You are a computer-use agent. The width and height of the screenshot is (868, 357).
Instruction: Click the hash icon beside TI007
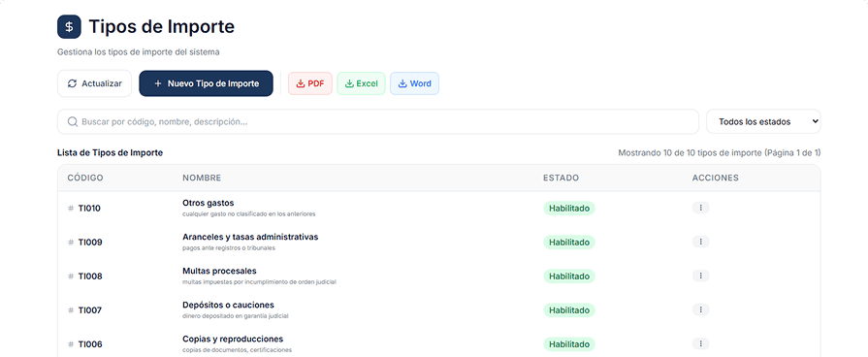71,310
